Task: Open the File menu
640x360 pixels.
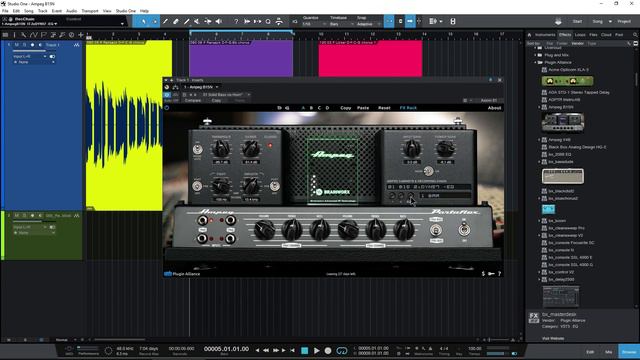Action: click(x=5, y=11)
